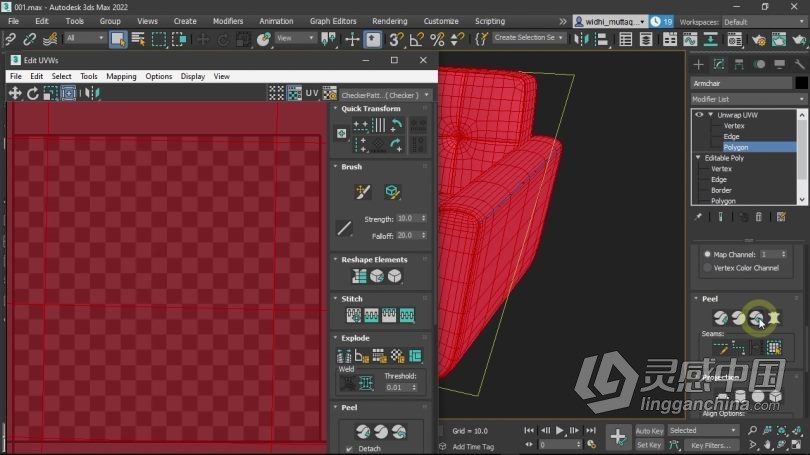Image resolution: width=810 pixels, height=455 pixels.
Task: Click the Pin Stack icon below modifier list
Action: pyautogui.click(x=698, y=217)
